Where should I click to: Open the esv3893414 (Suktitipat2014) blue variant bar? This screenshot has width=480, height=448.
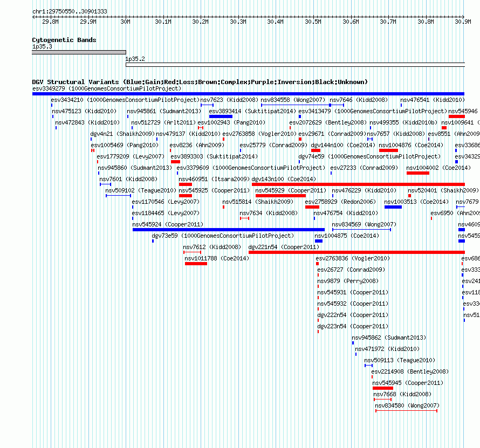pos(221,116)
